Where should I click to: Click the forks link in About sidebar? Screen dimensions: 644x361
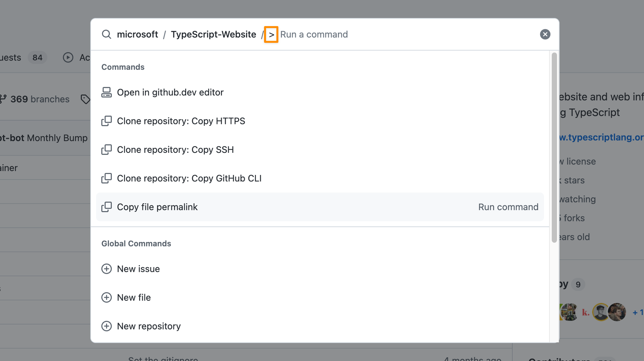click(x=573, y=218)
